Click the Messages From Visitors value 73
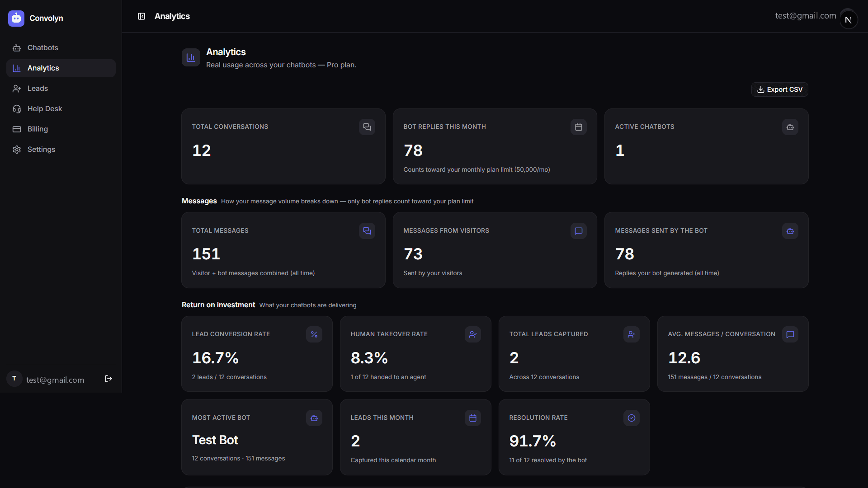868x488 pixels. tap(413, 254)
